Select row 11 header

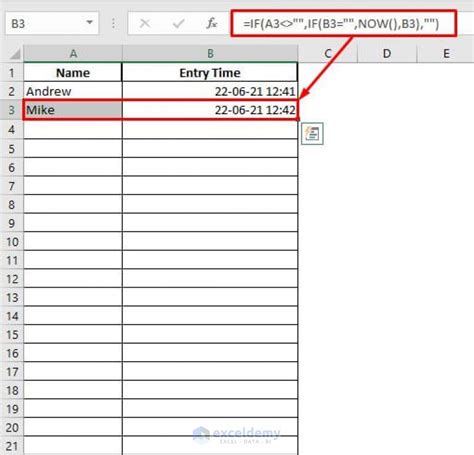(x=12, y=260)
